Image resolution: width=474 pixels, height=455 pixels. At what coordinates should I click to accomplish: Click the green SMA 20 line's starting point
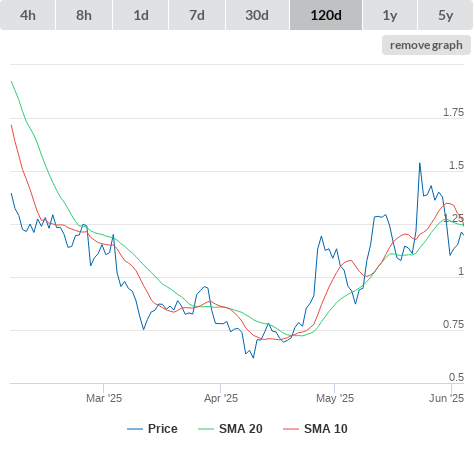coord(11,81)
